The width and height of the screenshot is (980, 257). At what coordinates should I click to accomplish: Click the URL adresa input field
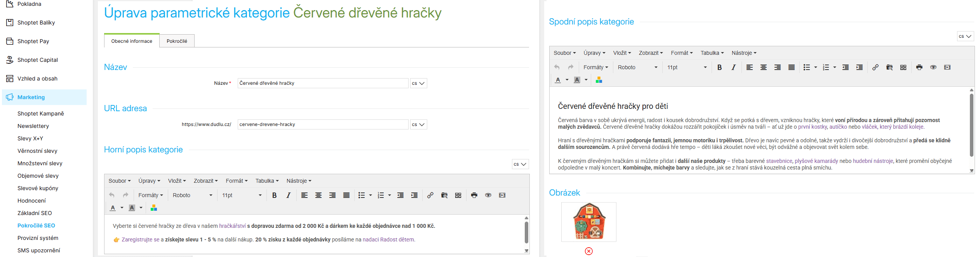[322, 124]
